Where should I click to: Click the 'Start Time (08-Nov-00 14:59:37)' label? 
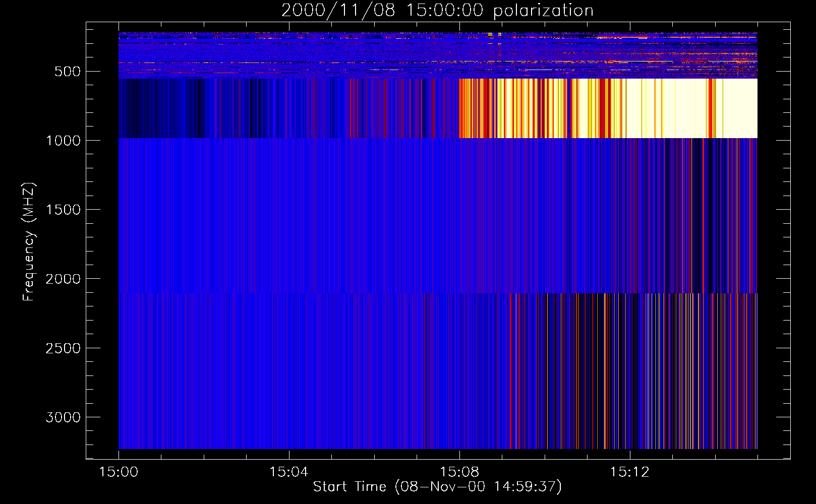coord(437,487)
